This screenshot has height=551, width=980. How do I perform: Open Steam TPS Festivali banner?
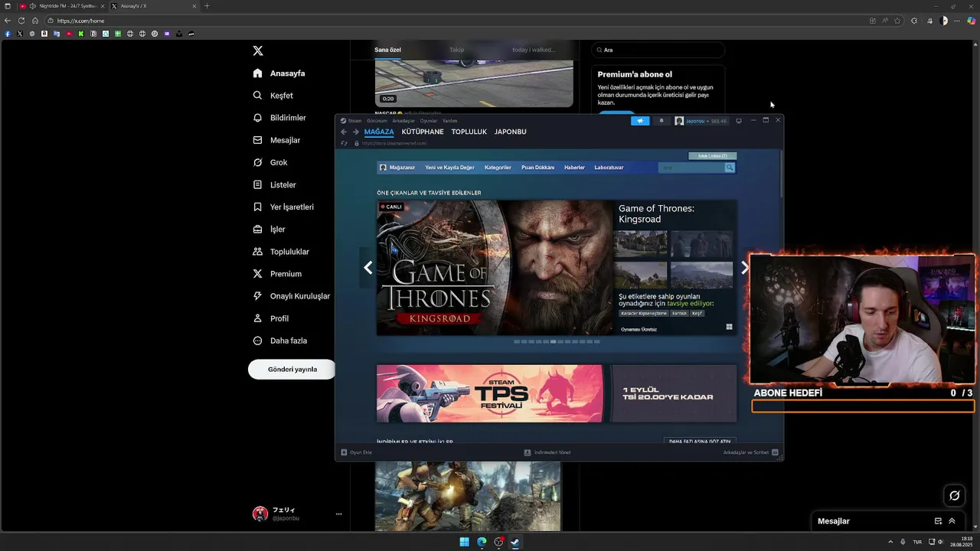tap(557, 393)
